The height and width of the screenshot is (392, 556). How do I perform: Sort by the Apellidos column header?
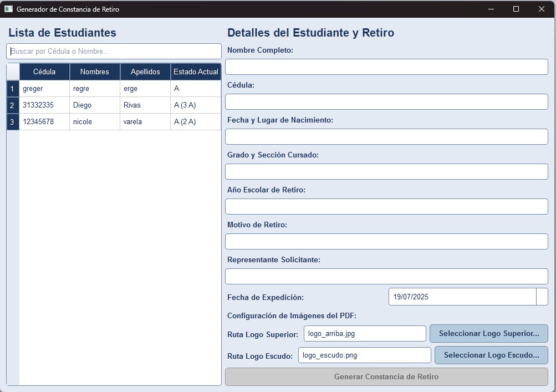(145, 72)
